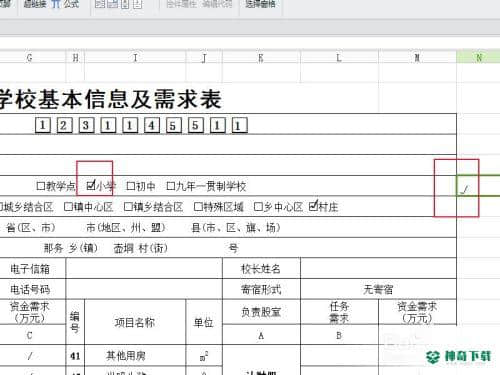Select column N header
500x375 pixels.
478,58
